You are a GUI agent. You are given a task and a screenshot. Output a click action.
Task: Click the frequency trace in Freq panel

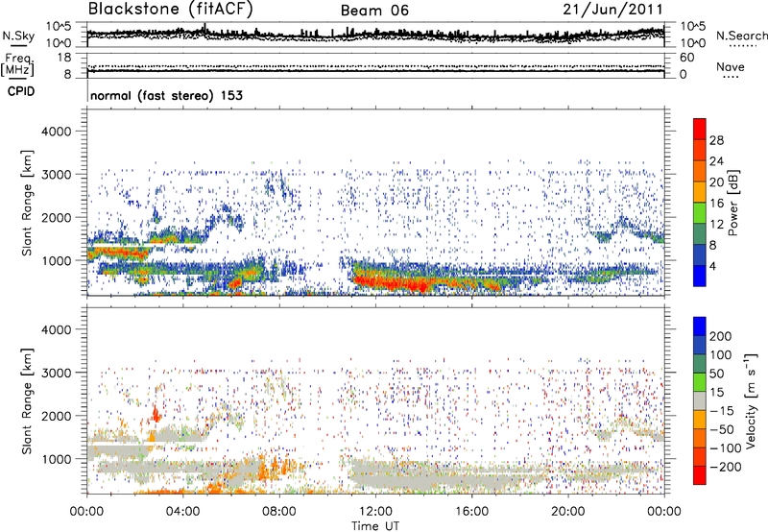tap(375, 71)
